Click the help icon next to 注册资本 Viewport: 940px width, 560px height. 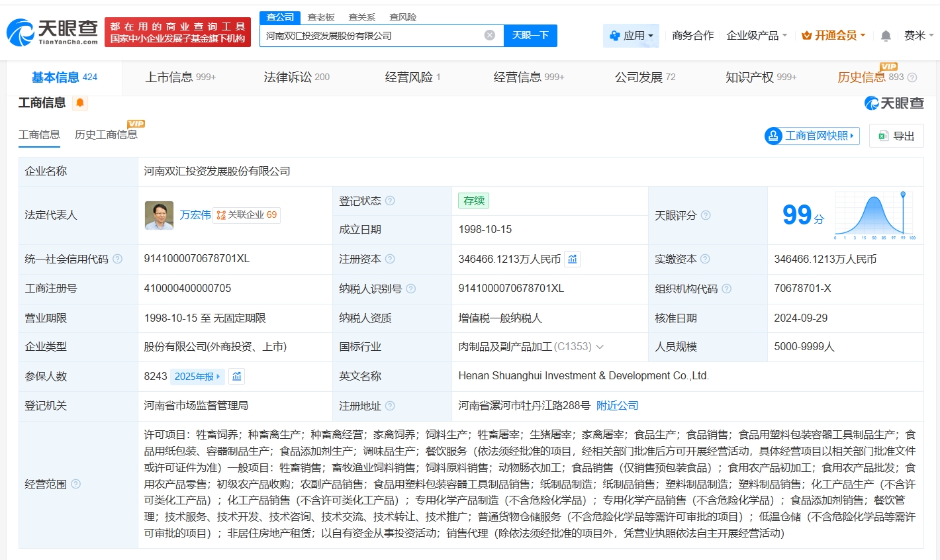[x=390, y=259]
